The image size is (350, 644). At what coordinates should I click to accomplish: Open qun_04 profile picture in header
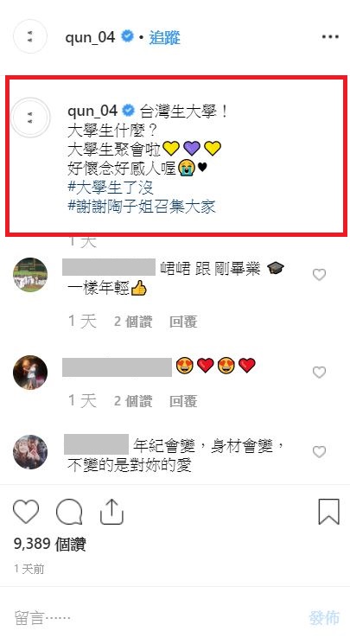(30, 36)
